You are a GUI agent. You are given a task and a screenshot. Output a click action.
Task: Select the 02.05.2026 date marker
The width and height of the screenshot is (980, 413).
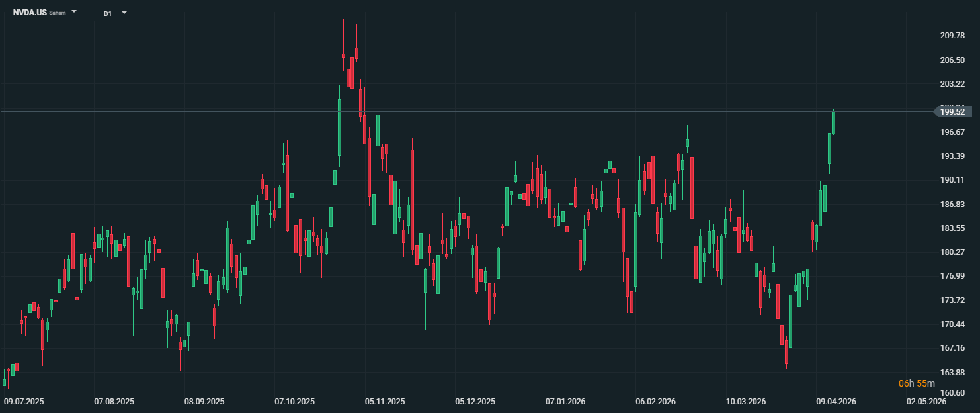click(x=926, y=402)
